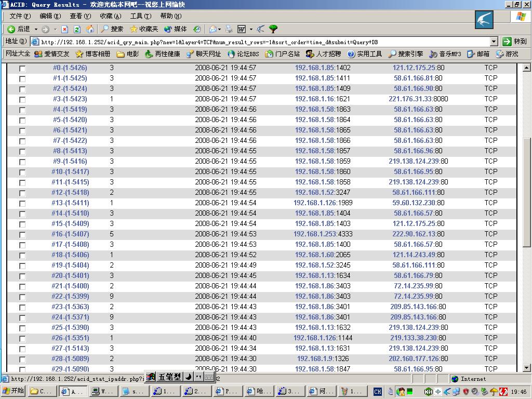Open the 爱情交友 favorites link

pos(52,54)
